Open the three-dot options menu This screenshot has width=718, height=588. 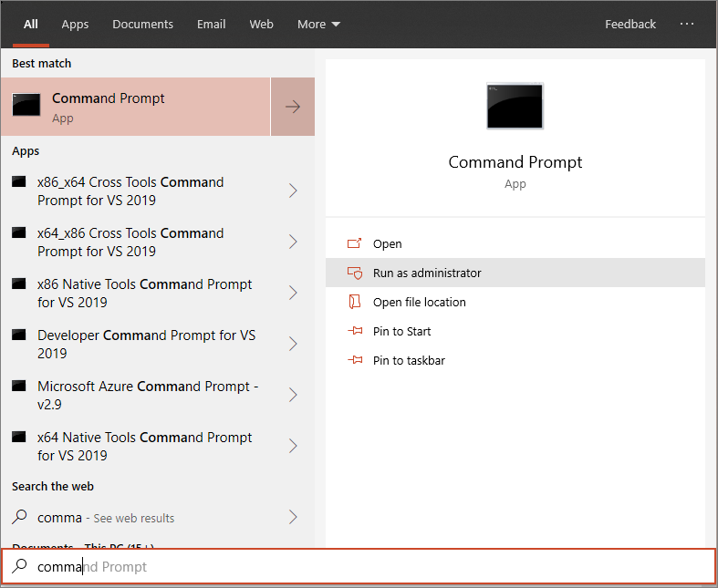pyautogui.click(x=687, y=24)
